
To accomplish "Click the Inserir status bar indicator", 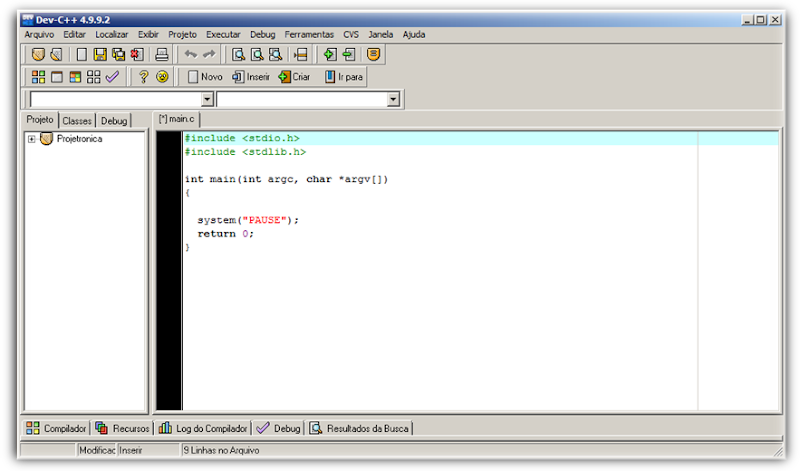I will point(131,450).
